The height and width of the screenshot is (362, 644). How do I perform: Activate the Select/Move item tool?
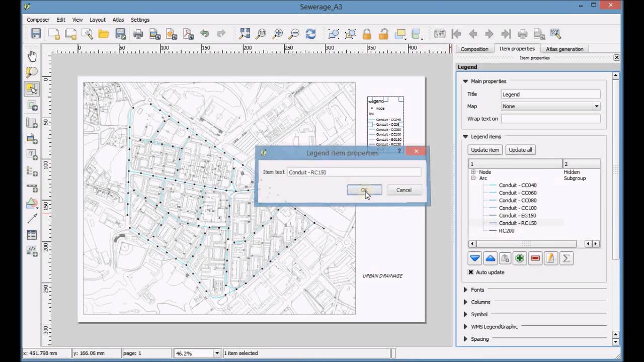pyautogui.click(x=32, y=89)
